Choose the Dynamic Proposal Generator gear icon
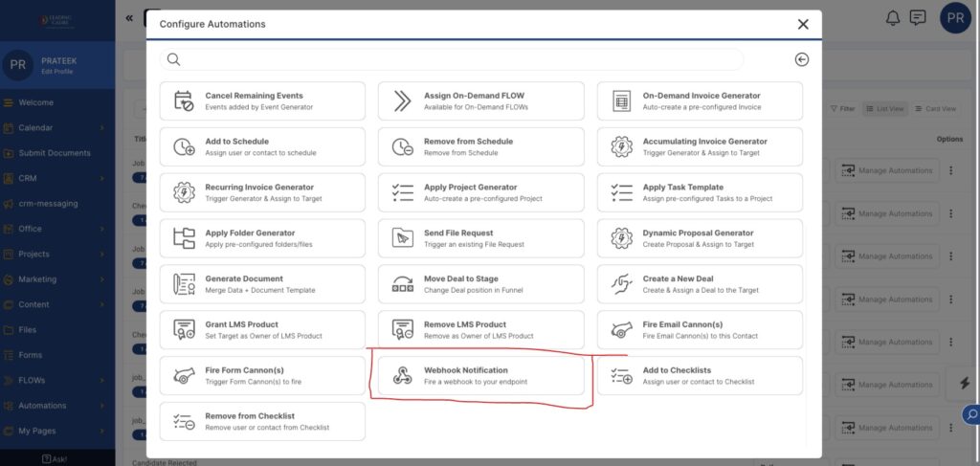980x466 pixels. click(x=621, y=238)
